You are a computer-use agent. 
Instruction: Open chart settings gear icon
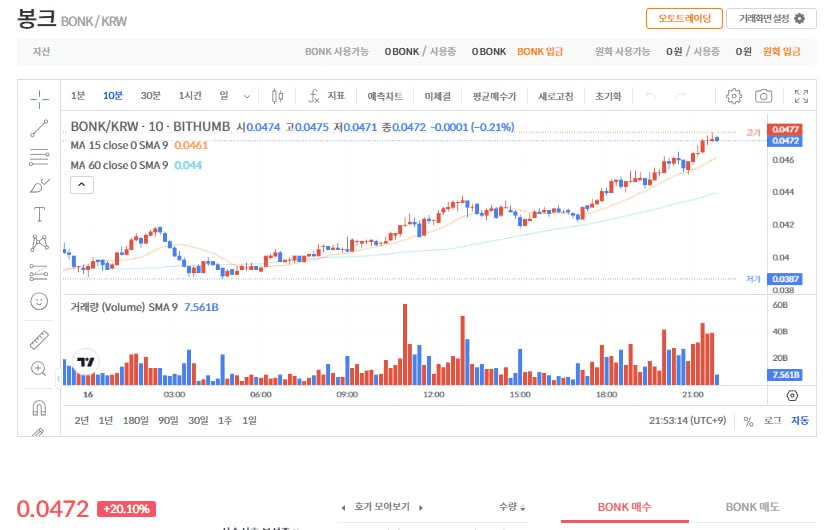click(x=734, y=96)
